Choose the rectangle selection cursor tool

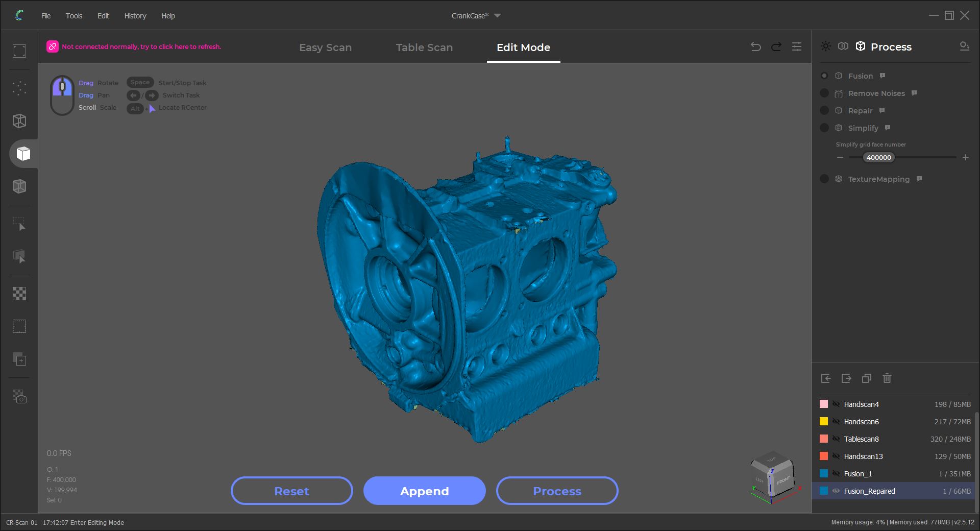pos(19,224)
